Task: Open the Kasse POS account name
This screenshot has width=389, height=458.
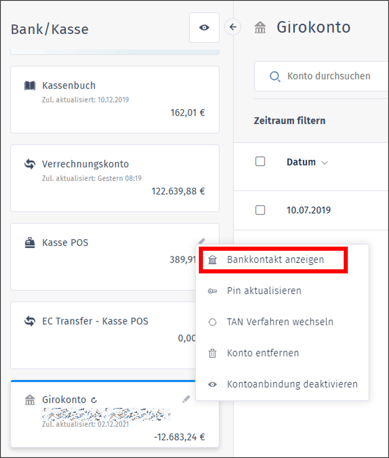Action: 65,243
